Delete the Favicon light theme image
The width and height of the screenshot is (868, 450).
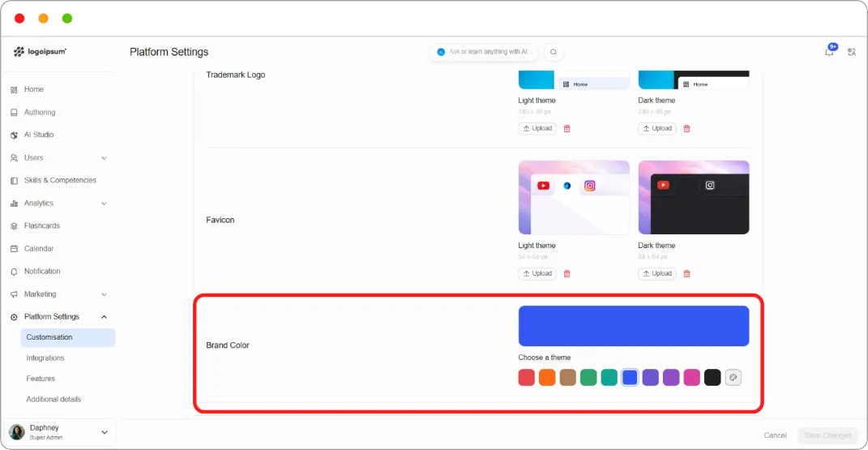point(567,273)
